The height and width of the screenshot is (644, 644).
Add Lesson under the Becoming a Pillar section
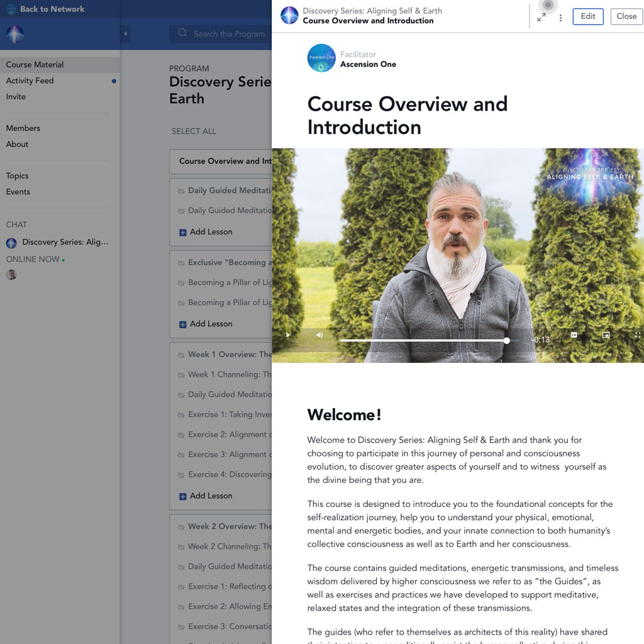coord(206,324)
